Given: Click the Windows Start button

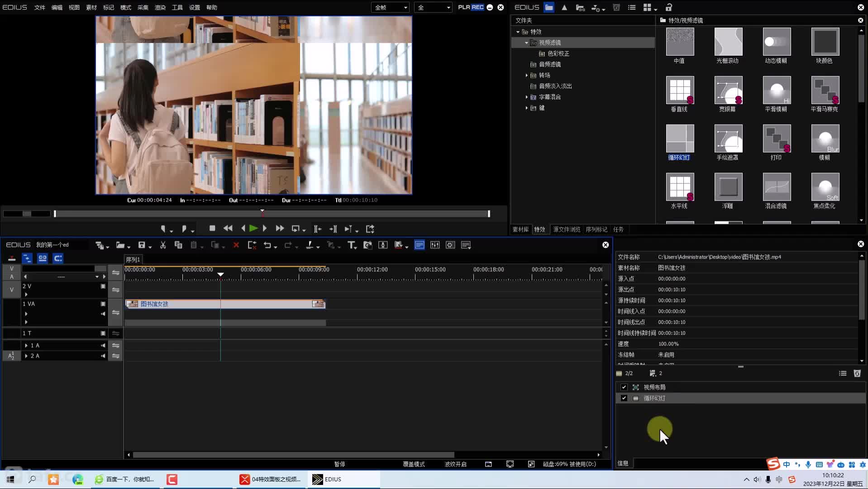Looking at the screenshot, I should pos(11,479).
